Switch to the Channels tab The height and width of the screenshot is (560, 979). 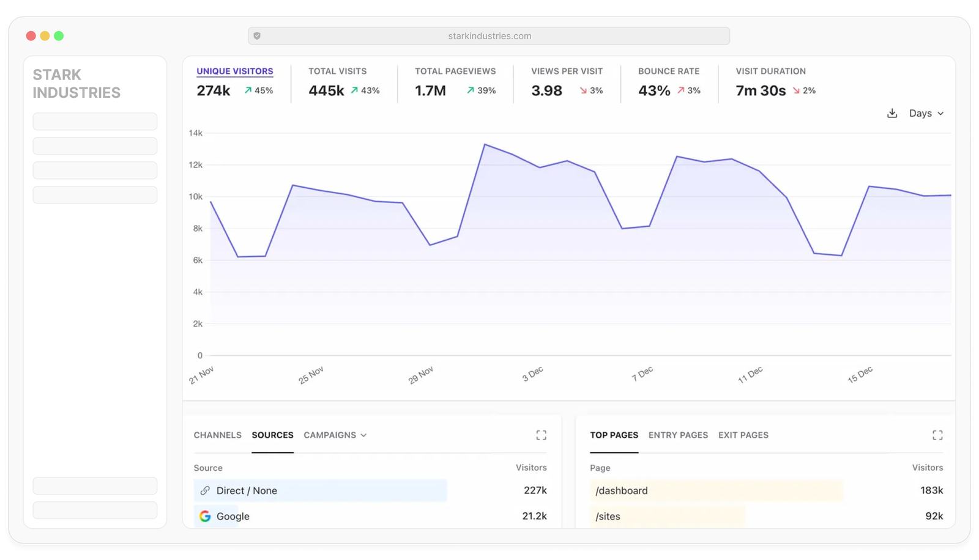[217, 435]
